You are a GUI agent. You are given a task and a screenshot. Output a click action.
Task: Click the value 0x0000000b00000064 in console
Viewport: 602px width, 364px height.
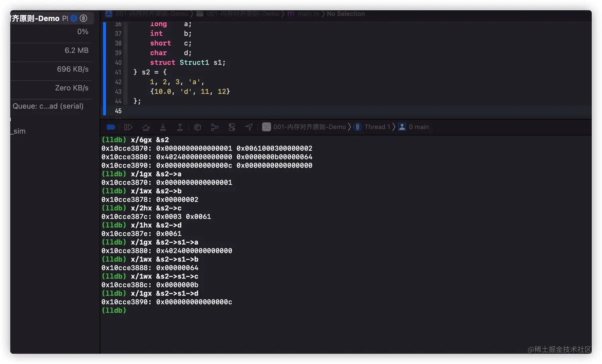click(274, 157)
